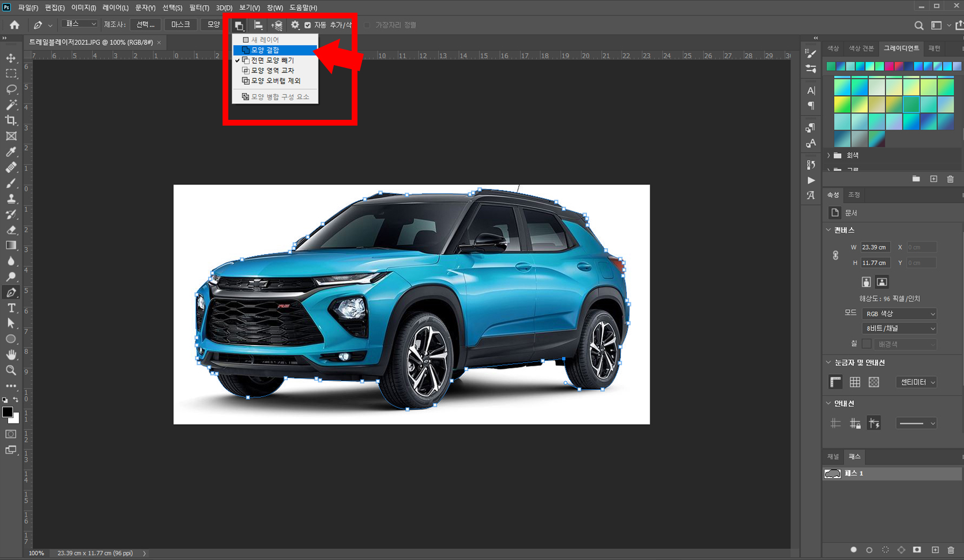Open the 필터(T) menu
Image resolution: width=964 pixels, height=560 pixels.
(199, 7)
